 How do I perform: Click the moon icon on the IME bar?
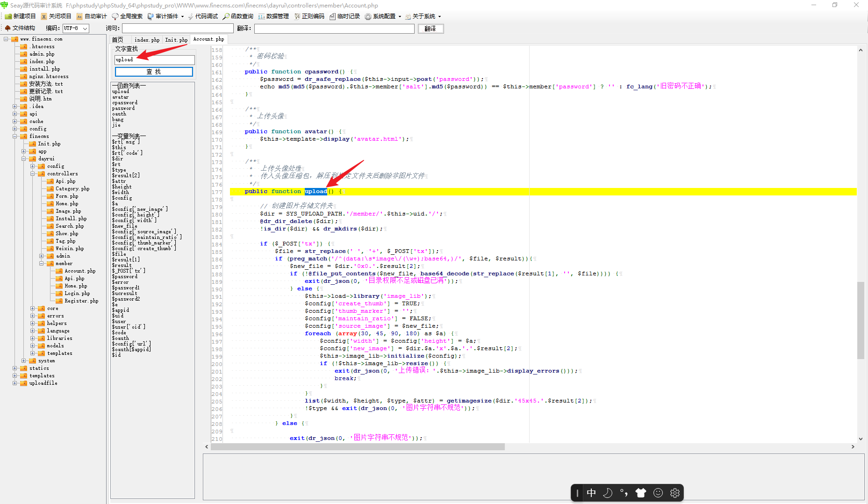coord(608,493)
